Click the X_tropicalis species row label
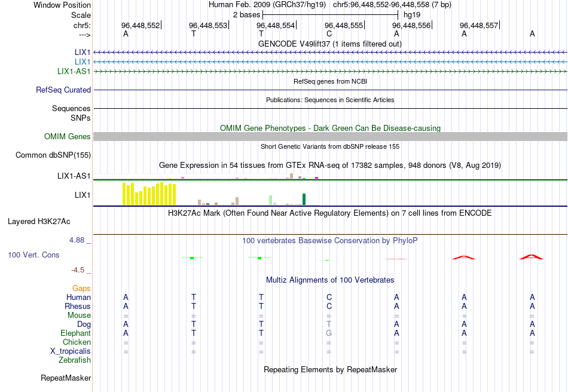 (x=71, y=351)
